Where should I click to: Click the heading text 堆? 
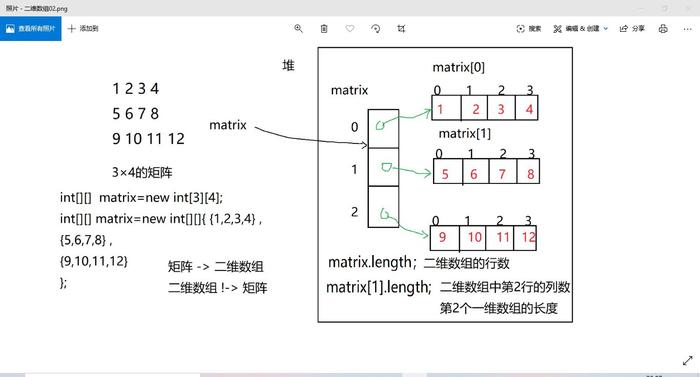[x=288, y=66]
